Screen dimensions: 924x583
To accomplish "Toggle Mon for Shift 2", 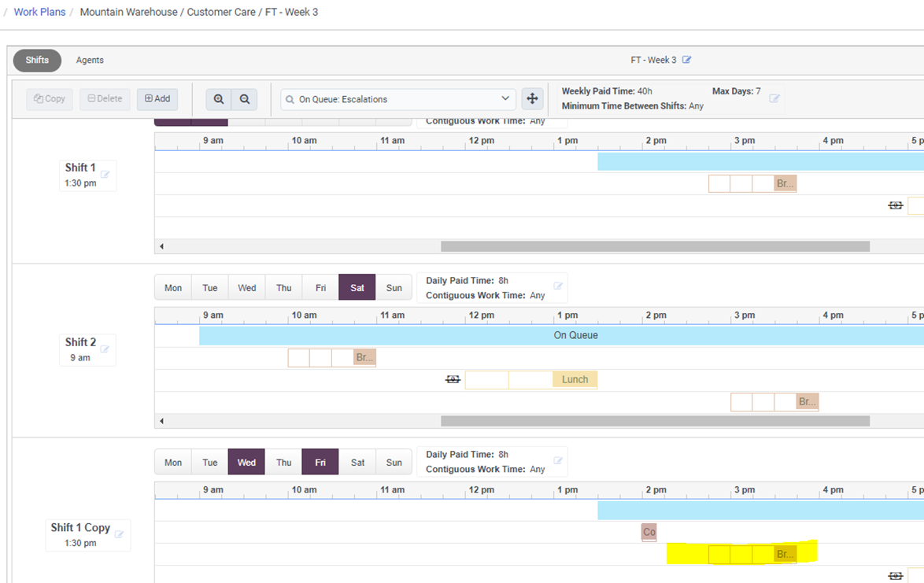I will pyautogui.click(x=173, y=287).
